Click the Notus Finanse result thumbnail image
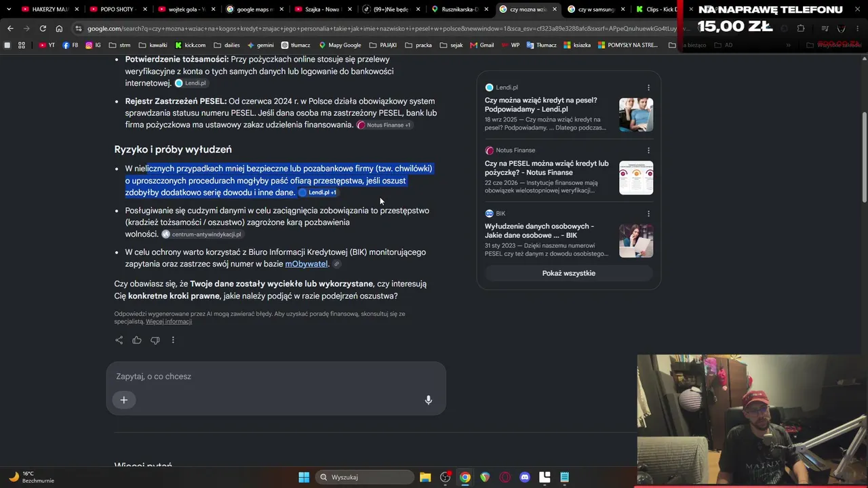 point(636,178)
